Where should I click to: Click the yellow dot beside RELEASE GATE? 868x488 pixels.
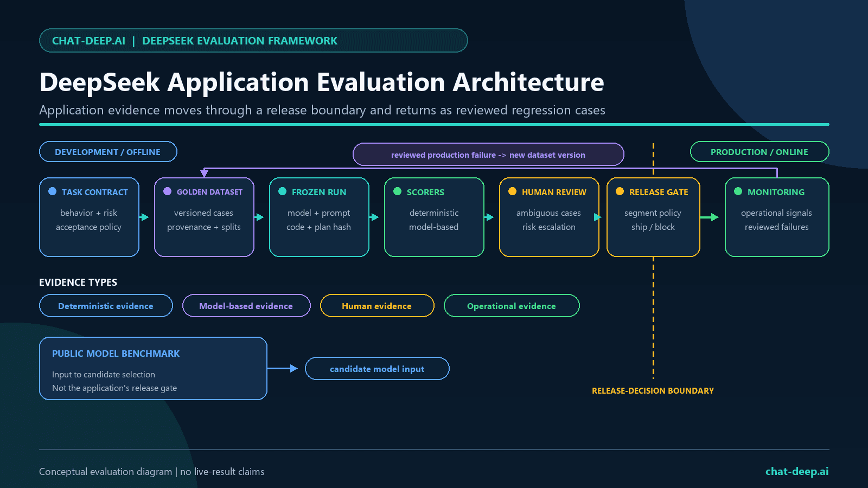pos(620,191)
